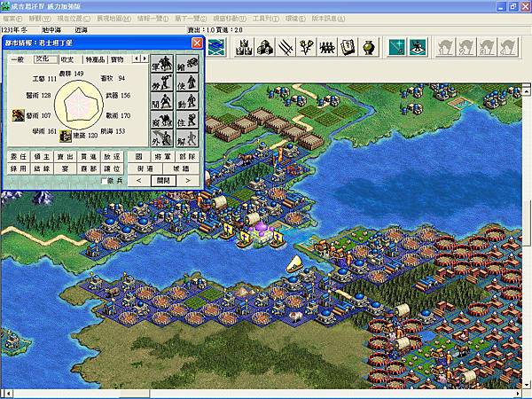Click the 買進 buy button

89,156
